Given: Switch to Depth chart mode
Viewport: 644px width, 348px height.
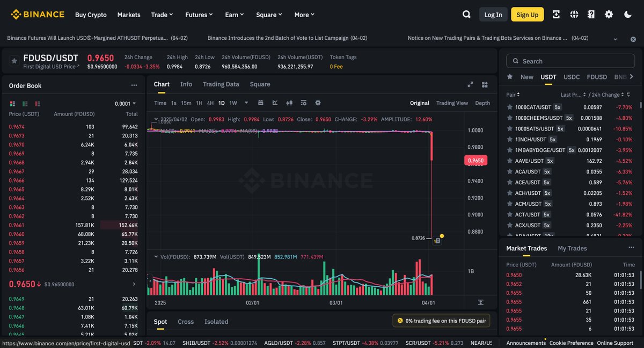Looking at the screenshot, I should pos(482,103).
